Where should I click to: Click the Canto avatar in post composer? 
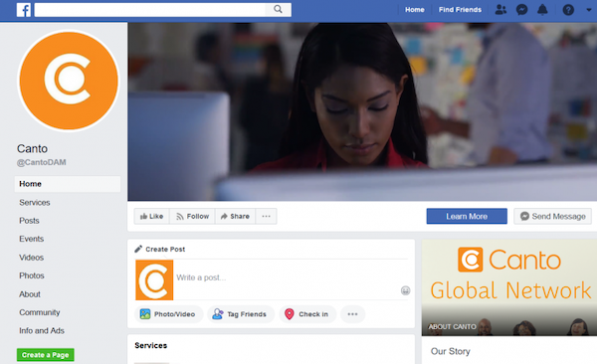click(x=154, y=279)
